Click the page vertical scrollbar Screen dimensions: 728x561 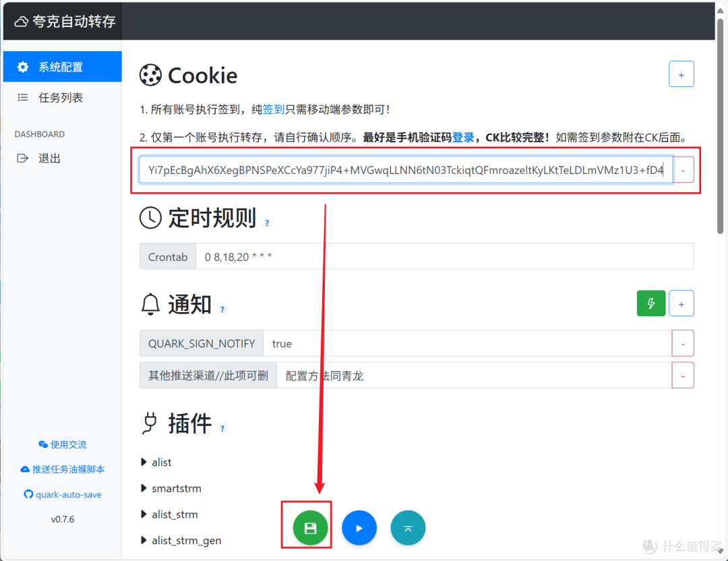coord(720,125)
